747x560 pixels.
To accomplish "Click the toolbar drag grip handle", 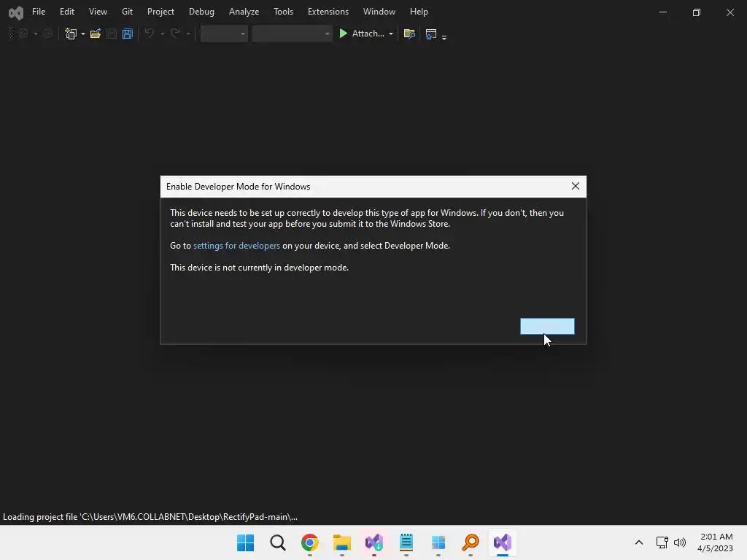I will (12, 34).
